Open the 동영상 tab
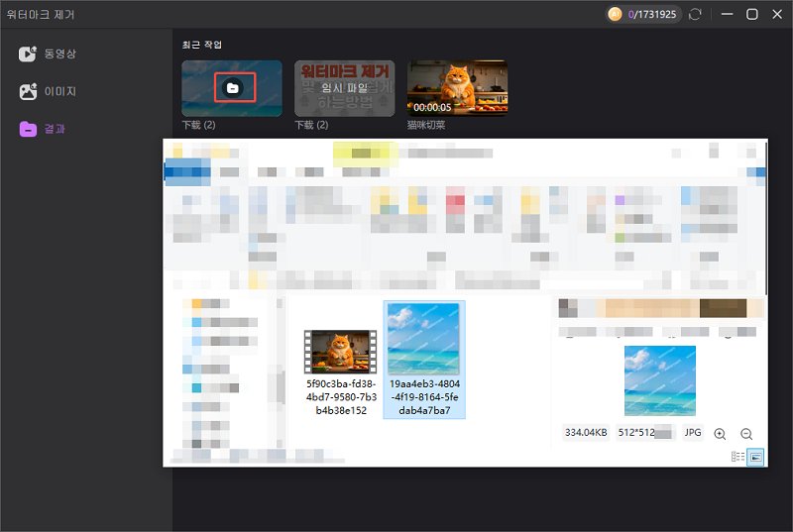 pyautogui.click(x=59, y=53)
